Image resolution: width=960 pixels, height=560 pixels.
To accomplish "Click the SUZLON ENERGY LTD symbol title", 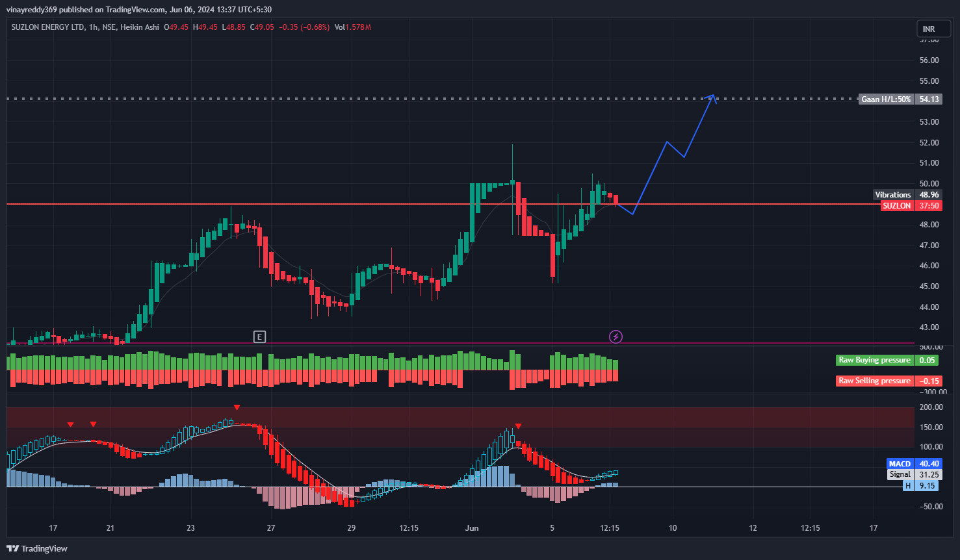I will (48, 27).
